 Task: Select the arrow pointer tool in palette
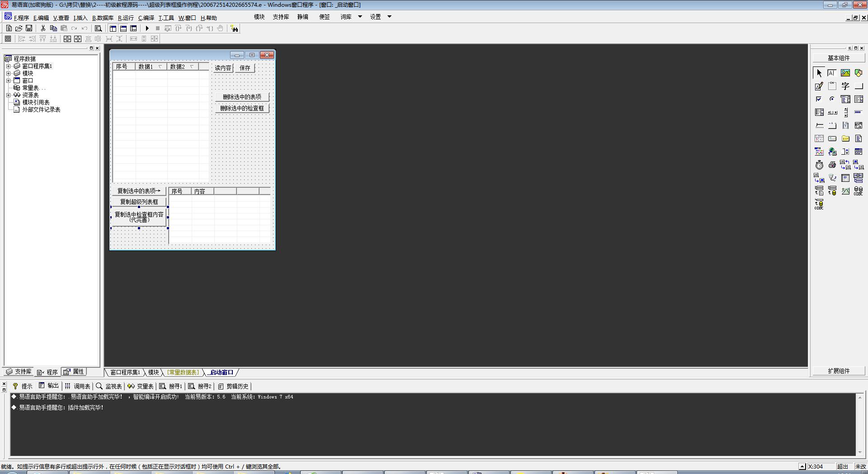click(x=819, y=73)
